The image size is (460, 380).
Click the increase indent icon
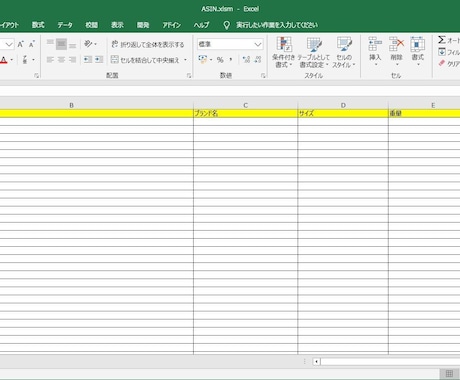tap(99, 60)
